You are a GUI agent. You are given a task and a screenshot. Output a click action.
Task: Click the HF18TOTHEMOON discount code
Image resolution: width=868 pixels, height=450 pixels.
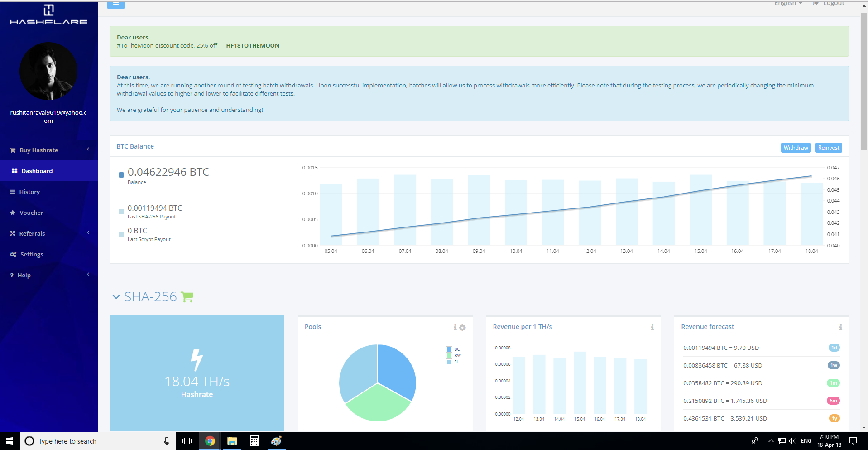pos(253,45)
